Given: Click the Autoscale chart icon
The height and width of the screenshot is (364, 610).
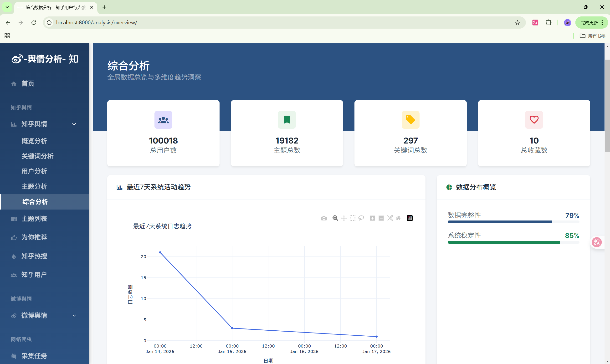Looking at the screenshot, I should pyautogui.click(x=390, y=218).
